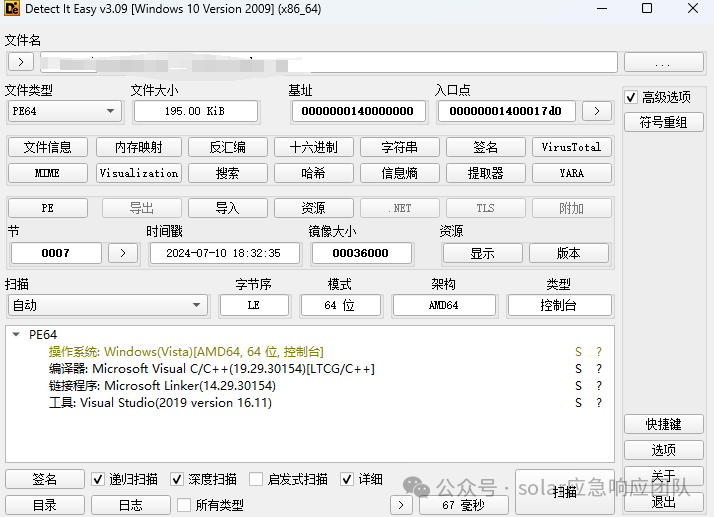Open YARA scan button
714x517 pixels.
pyautogui.click(x=572, y=173)
